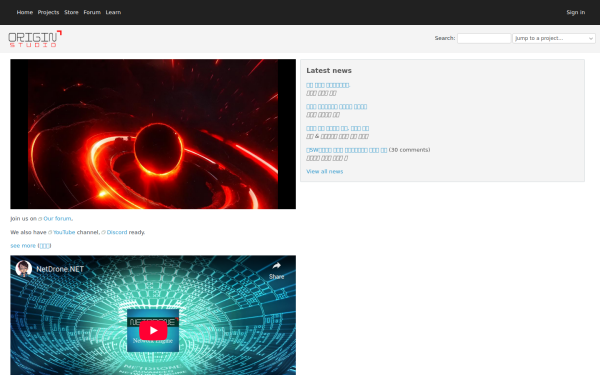
Task: Open the Home menu item
Action: (24, 12)
